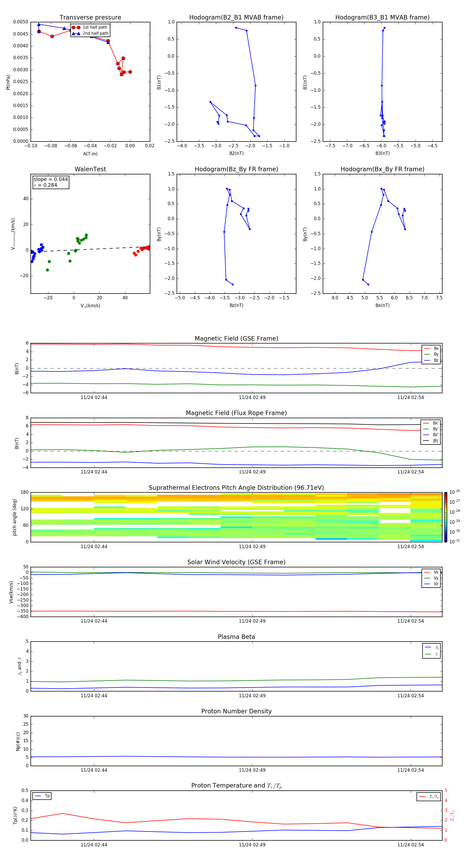Click the "V_remaining(km/s)" y-axis label
Image resolution: width=473 pixels, height=868 pixels.
coord(13,234)
